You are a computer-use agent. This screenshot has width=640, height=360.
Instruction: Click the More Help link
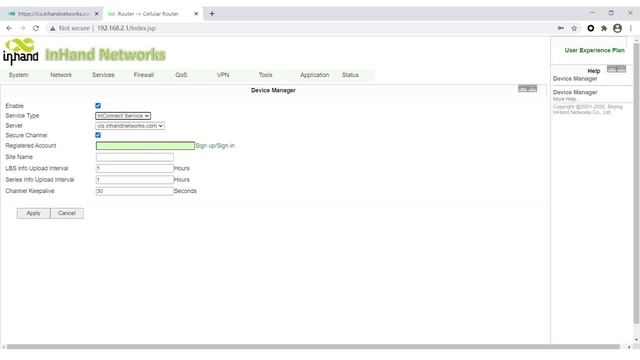564,99
